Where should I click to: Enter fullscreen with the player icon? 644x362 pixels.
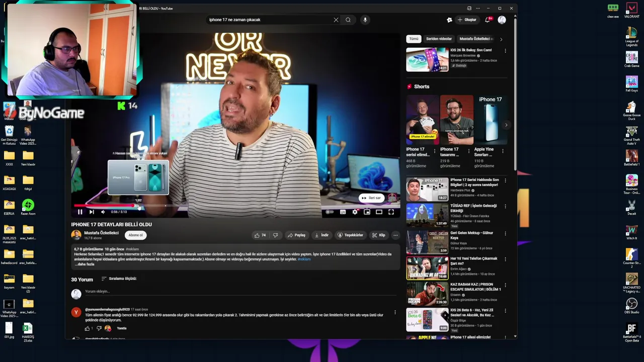[x=391, y=212]
